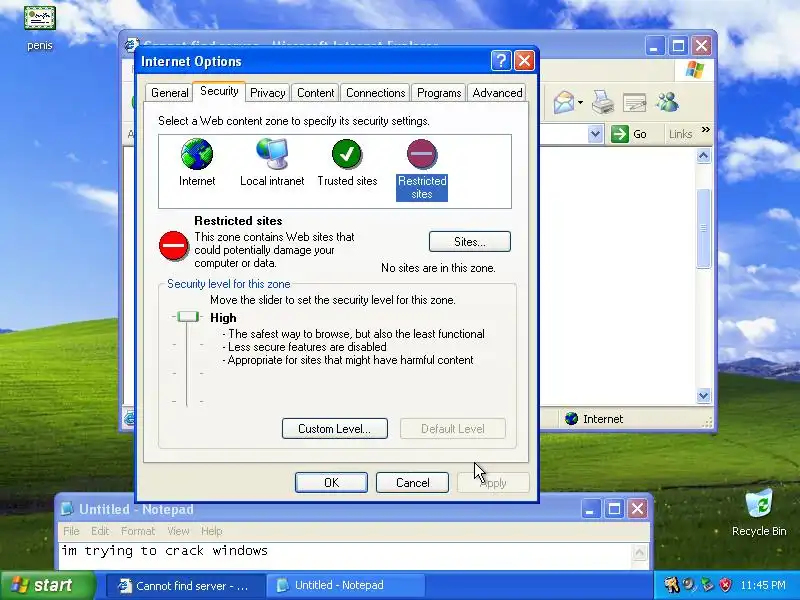
Task: Open the Notepad Format menu
Action: [138, 531]
